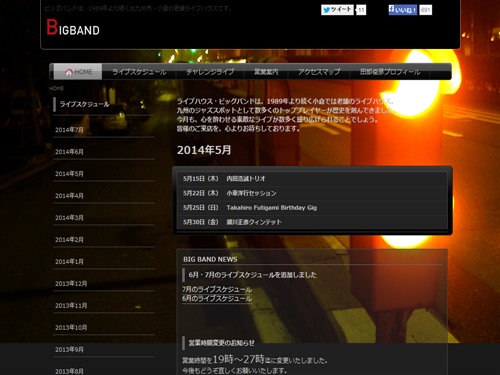Image resolution: width=500 pixels, height=375 pixels.
Task: Select 2013年12月 in the sidebar
Action: pyautogui.click(x=71, y=284)
